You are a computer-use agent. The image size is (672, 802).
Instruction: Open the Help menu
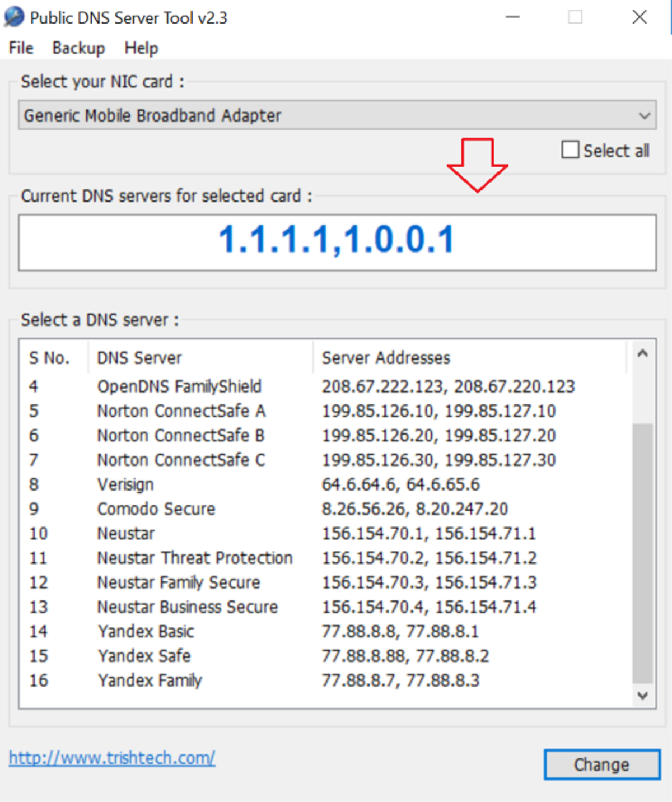tap(141, 48)
